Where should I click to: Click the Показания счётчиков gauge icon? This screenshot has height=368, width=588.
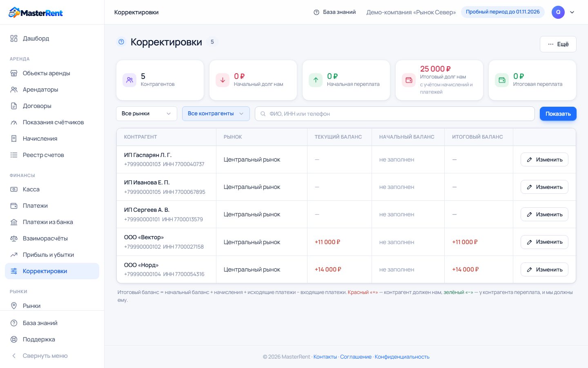(x=14, y=122)
